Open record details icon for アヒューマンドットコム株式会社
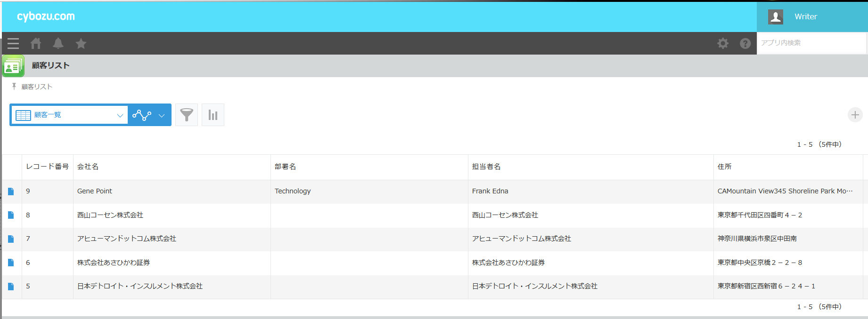The height and width of the screenshot is (319, 868). pyautogui.click(x=11, y=239)
